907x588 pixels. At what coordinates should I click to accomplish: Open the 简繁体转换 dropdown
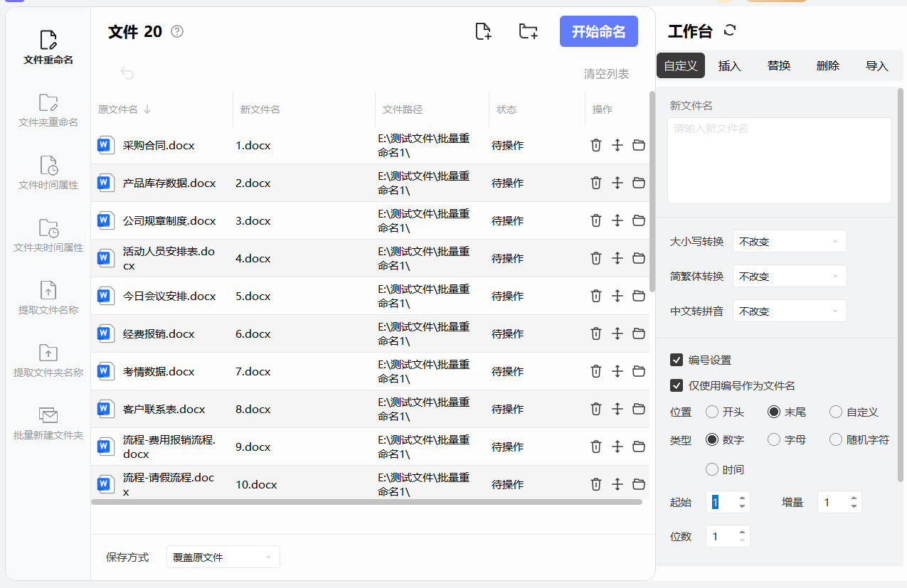tap(790, 276)
